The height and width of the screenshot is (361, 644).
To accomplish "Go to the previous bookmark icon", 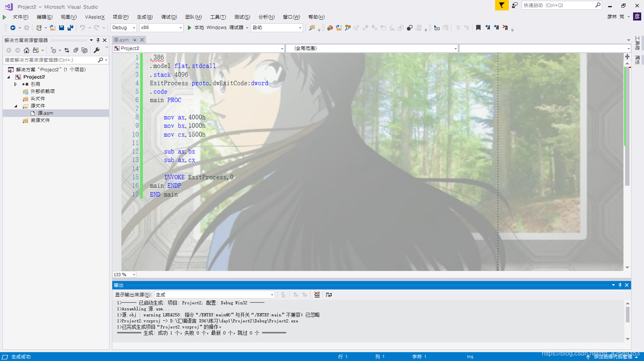I will click(x=487, y=28).
